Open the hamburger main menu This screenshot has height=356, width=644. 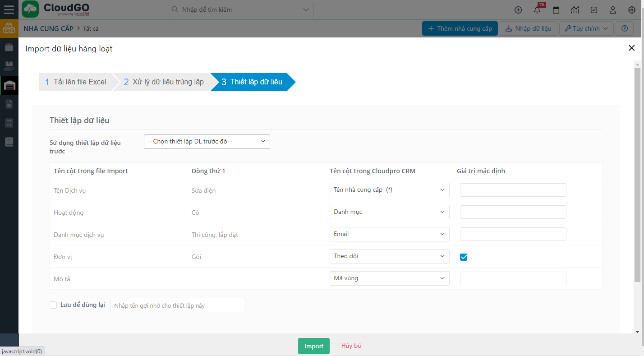point(9,9)
